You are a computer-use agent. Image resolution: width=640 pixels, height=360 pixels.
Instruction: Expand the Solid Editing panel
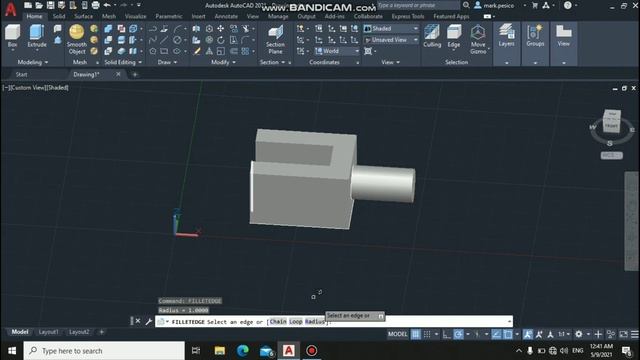123,62
